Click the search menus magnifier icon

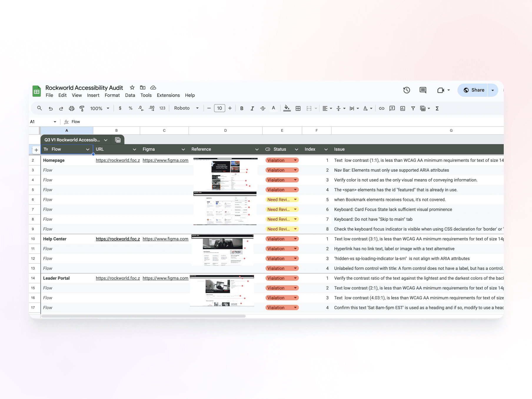(x=39, y=108)
